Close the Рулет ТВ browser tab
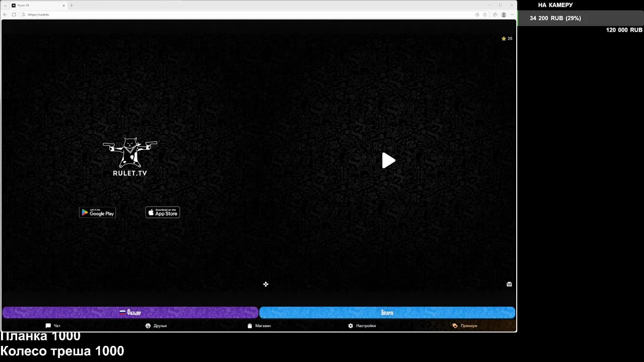Viewport: 644px width, 362px height. [x=63, y=6]
